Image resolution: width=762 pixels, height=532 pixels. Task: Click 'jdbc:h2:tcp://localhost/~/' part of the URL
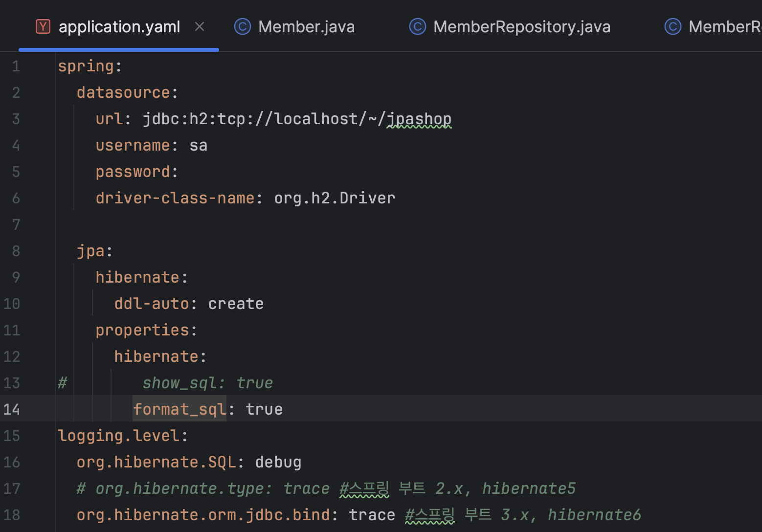tap(265, 119)
